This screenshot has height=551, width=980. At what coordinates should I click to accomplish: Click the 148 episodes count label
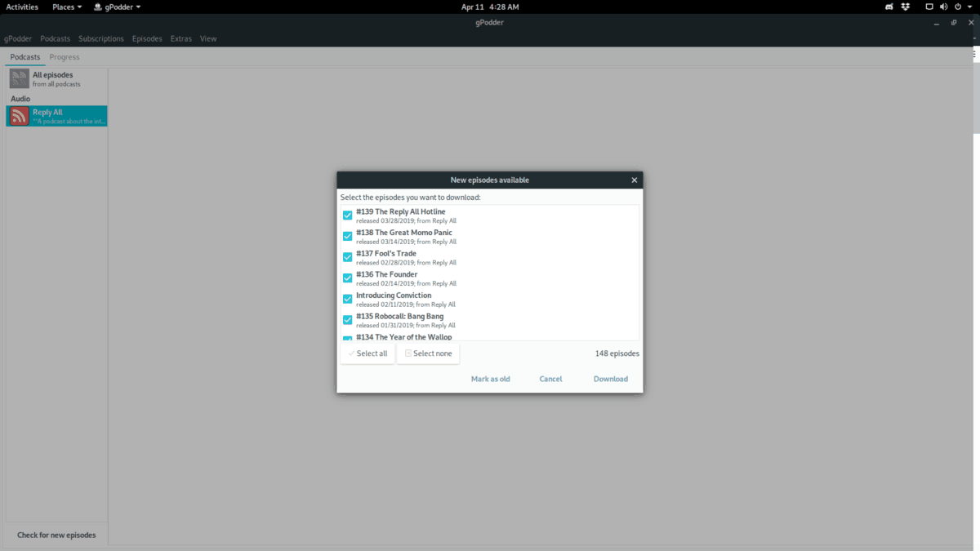[x=617, y=353]
